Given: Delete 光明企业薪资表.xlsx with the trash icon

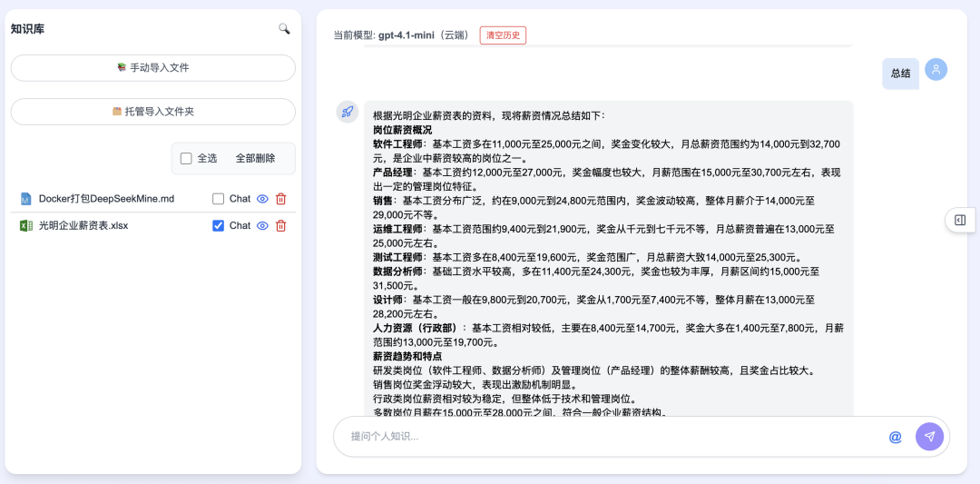Looking at the screenshot, I should point(281,226).
